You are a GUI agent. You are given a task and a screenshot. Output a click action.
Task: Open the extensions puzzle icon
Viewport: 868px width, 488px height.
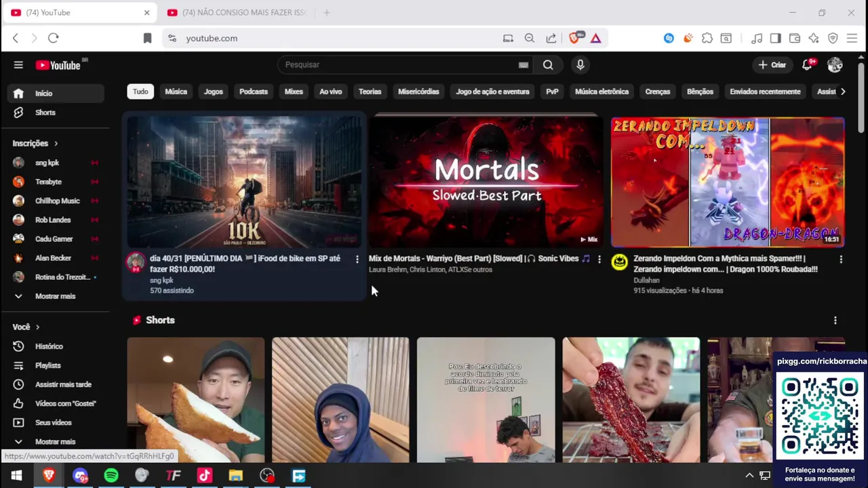point(707,39)
